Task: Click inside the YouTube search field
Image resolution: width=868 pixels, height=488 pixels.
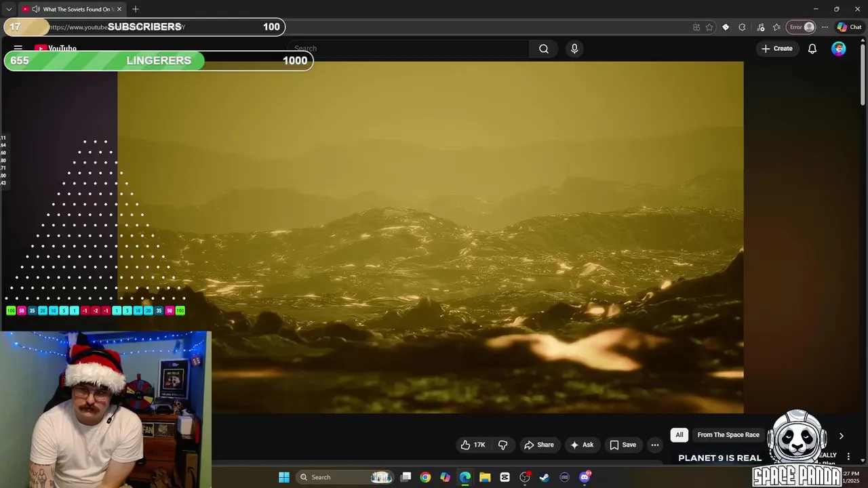Action: click(x=409, y=49)
